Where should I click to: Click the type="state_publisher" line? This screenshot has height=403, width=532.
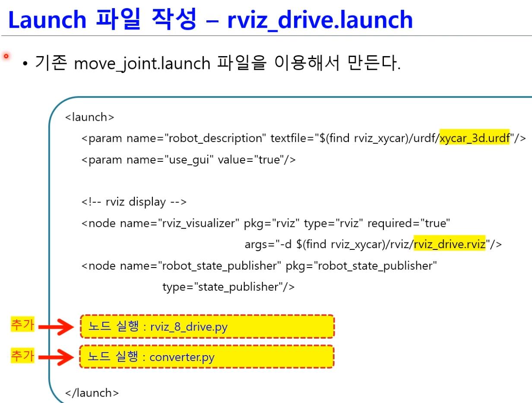(x=228, y=287)
